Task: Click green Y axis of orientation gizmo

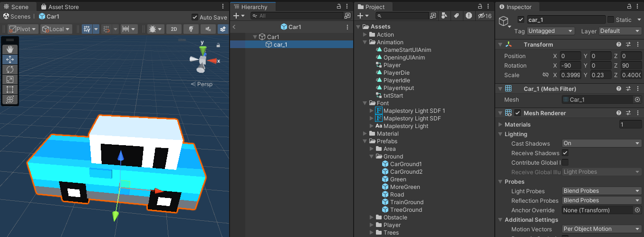Action: click(203, 49)
